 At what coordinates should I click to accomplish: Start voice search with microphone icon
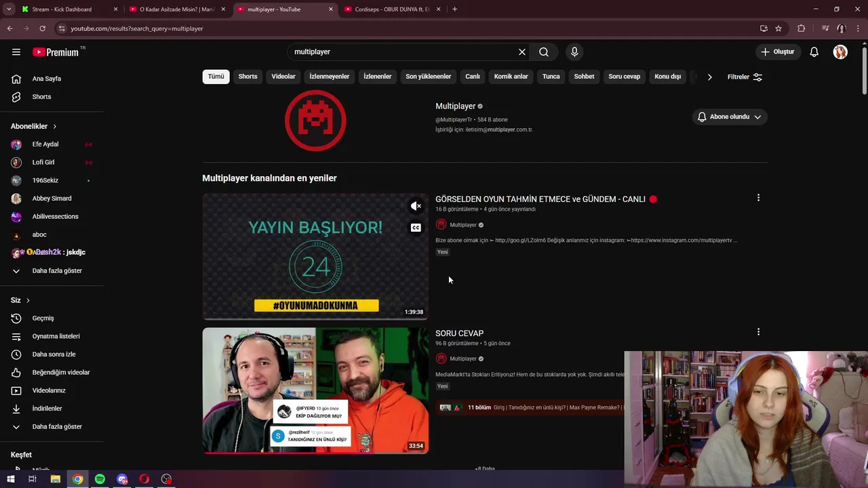point(574,52)
